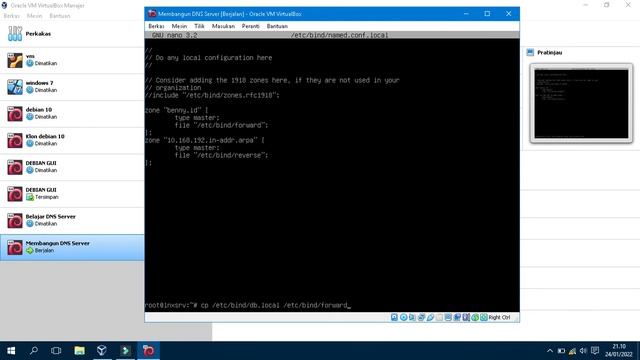The width and height of the screenshot is (640, 360).
Task: Click the zone in-addr.arpa line in terminal
Action: click(204, 140)
